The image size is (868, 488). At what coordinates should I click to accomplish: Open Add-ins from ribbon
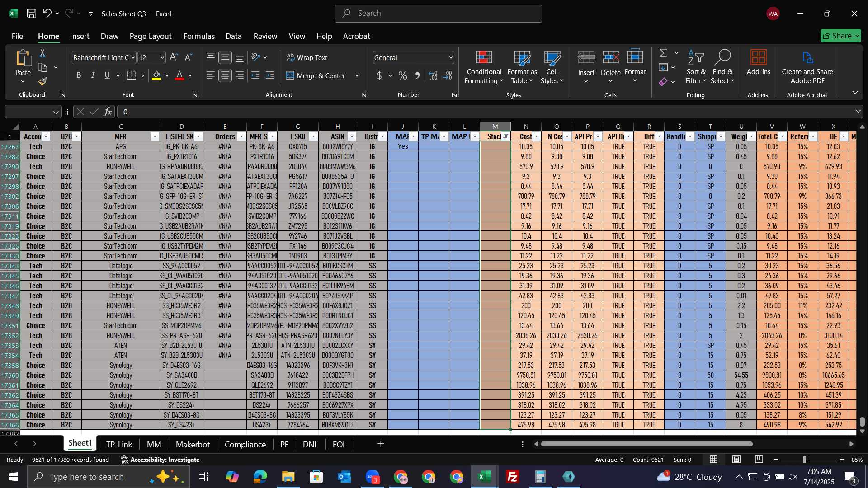[x=758, y=62]
